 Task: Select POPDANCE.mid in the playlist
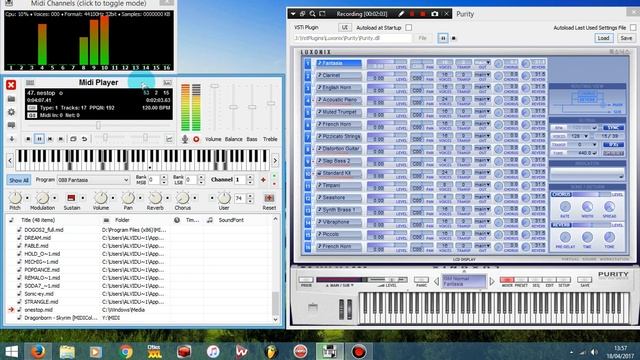[42, 270]
